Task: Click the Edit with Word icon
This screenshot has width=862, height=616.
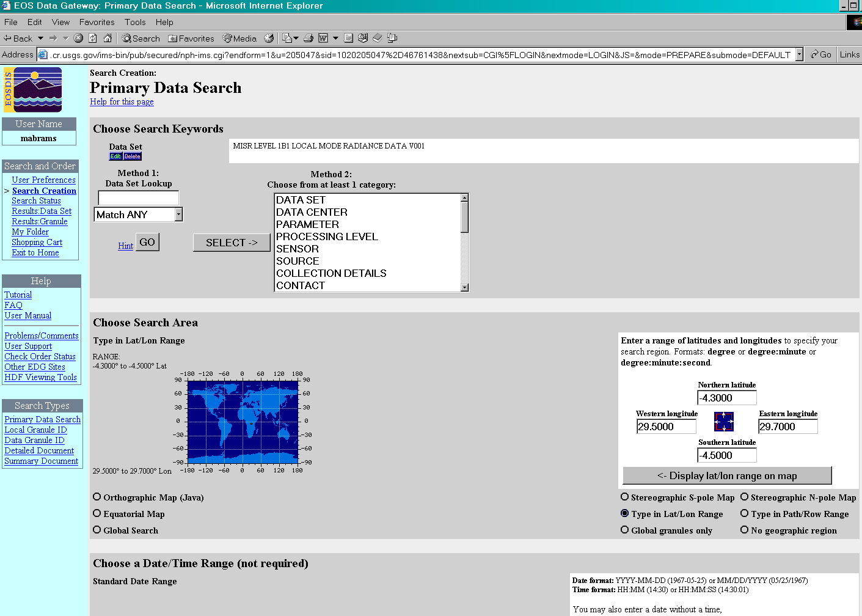Action: click(323, 38)
